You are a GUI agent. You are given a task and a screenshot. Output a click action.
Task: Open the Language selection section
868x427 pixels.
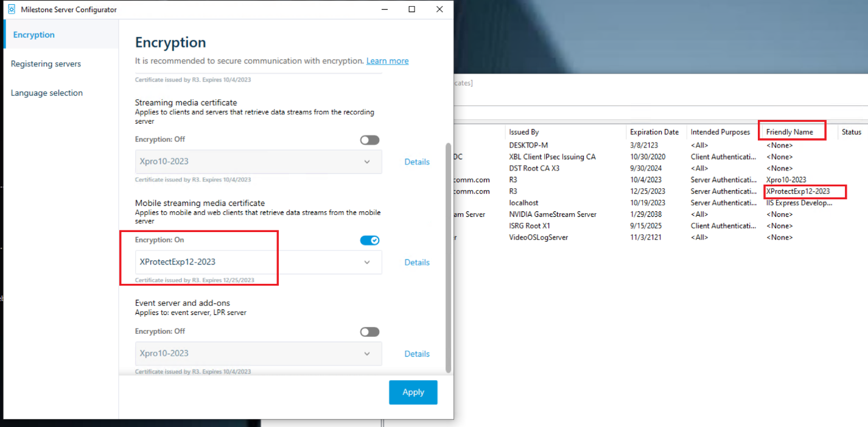[x=47, y=93]
